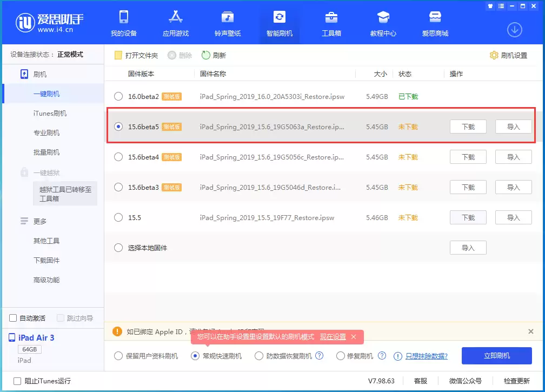
Task: Click 微信公众号 in status bar
Action: pos(465,381)
